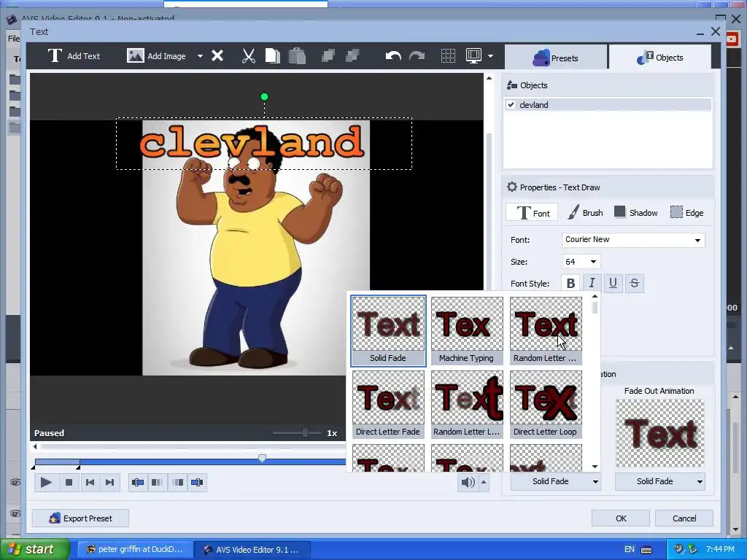Click animation list scroll up arrow

pyautogui.click(x=595, y=296)
